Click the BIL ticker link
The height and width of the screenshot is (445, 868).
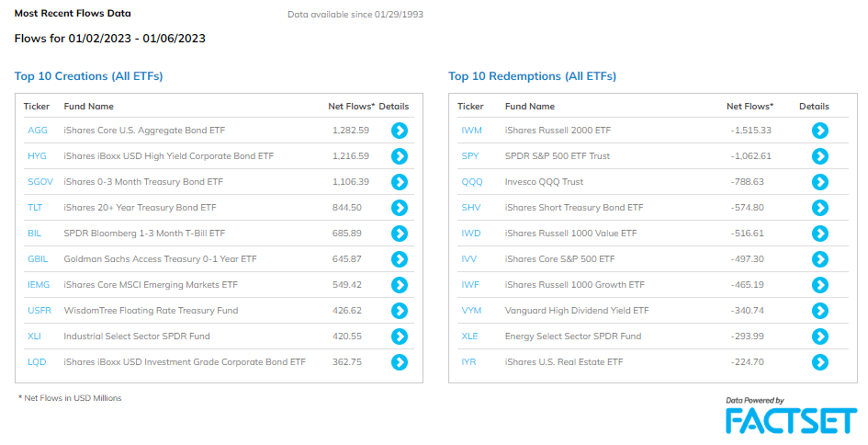[x=34, y=234]
